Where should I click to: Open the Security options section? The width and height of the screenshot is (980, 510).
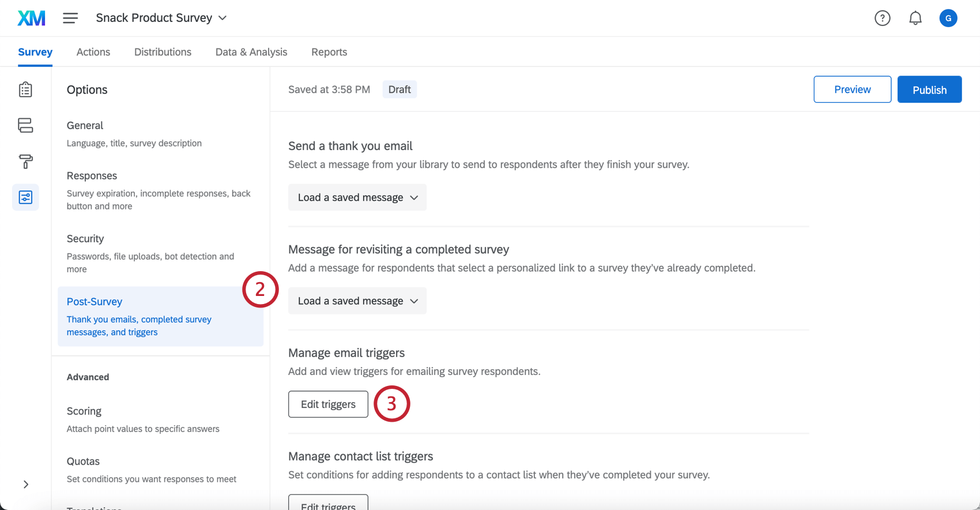pyautogui.click(x=85, y=239)
